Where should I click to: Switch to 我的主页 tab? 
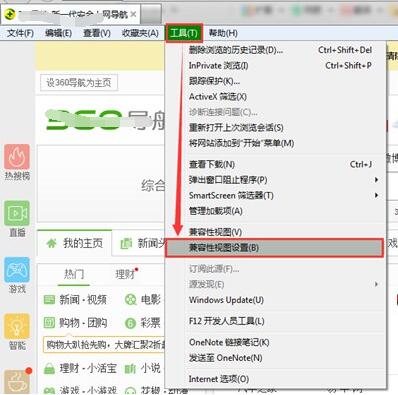(x=74, y=243)
